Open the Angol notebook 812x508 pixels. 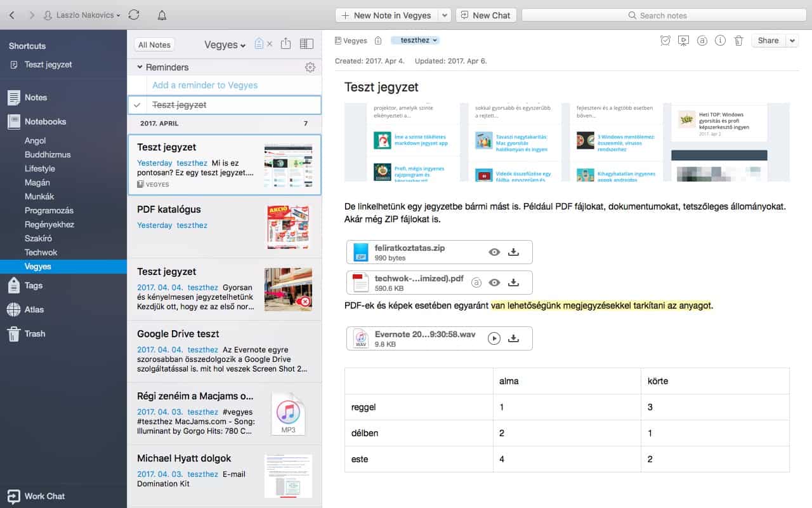(36, 140)
